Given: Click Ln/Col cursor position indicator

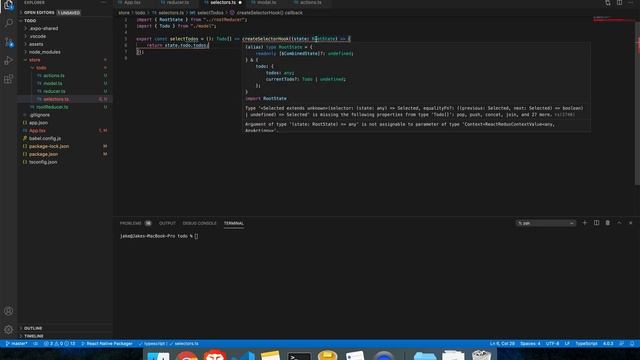Looking at the screenshot, I should pyautogui.click(x=502, y=344).
